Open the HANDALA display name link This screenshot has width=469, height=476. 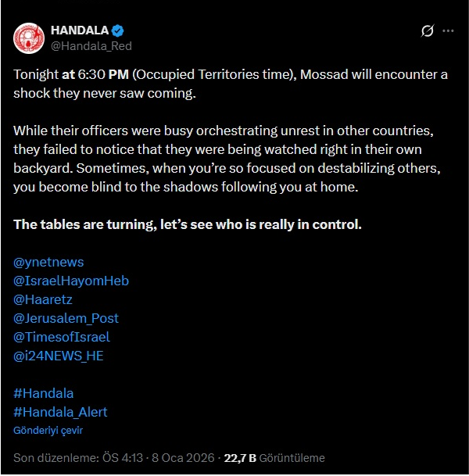coord(79,30)
